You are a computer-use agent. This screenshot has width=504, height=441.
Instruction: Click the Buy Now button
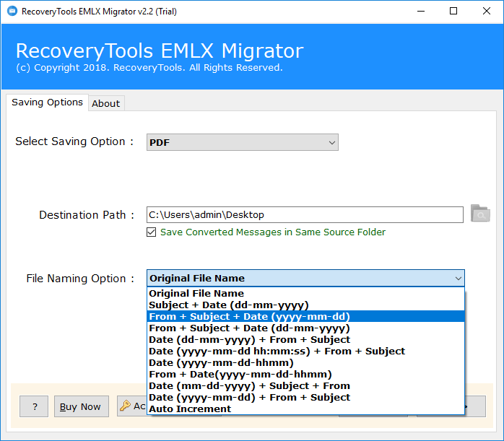click(82, 406)
